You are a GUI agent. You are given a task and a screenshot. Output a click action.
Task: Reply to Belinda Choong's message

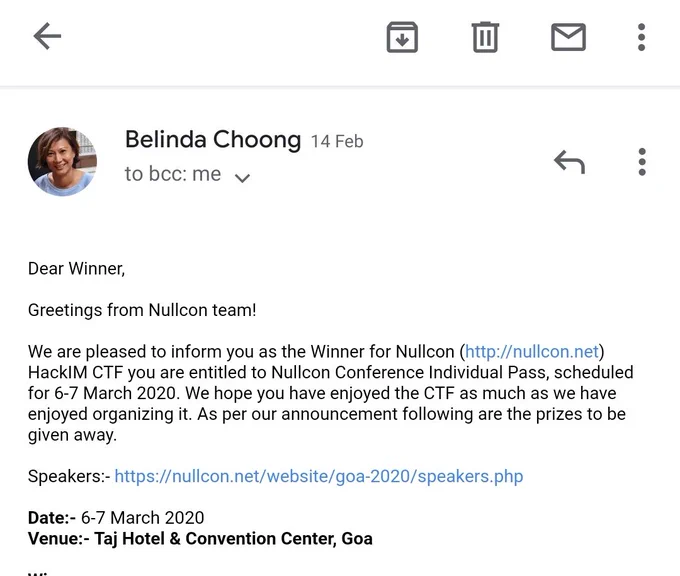[569, 162]
